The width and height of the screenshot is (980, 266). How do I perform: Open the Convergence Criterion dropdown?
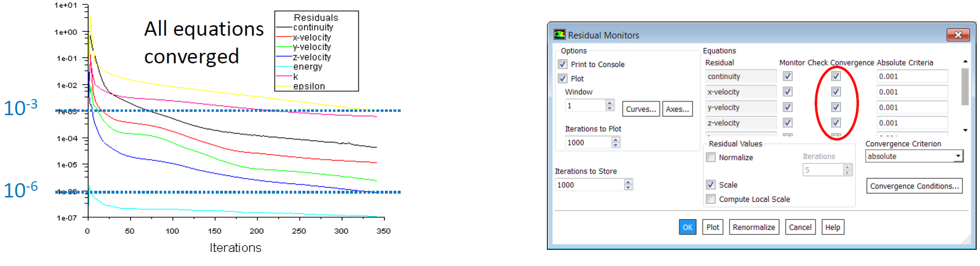tap(914, 156)
